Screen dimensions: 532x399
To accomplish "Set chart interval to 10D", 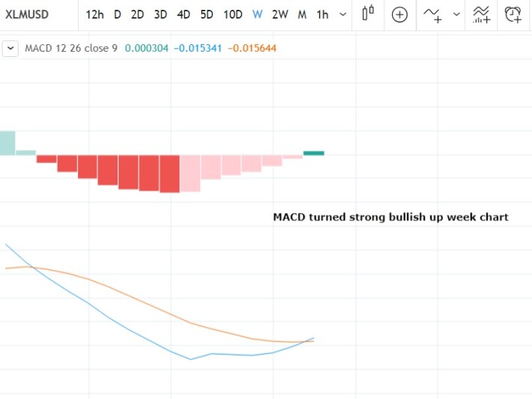I will 233,14.
